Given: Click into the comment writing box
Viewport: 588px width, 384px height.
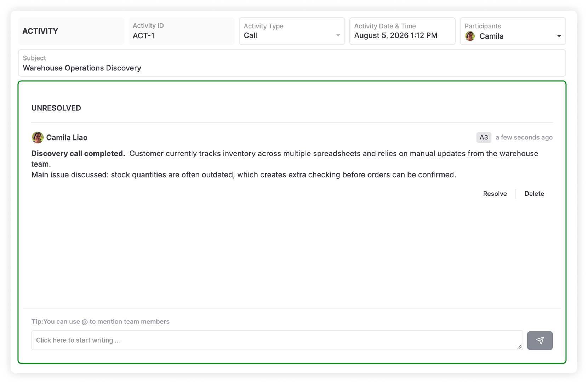Looking at the screenshot, I should click(277, 340).
